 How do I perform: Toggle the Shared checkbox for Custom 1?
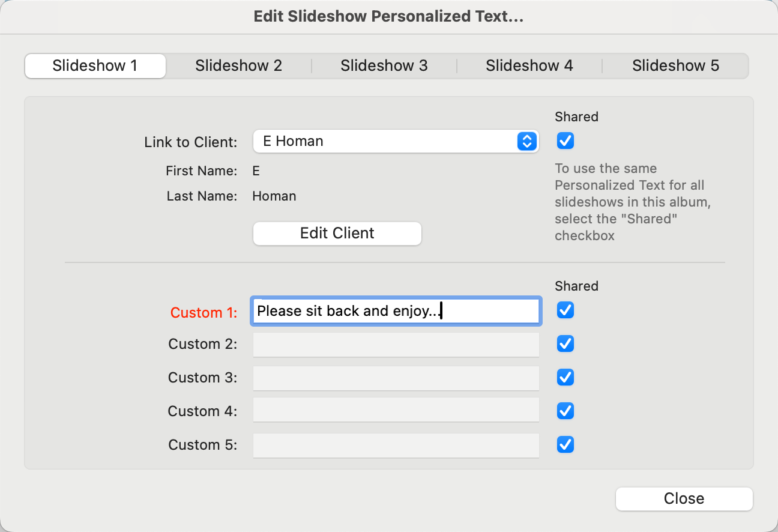565,310
